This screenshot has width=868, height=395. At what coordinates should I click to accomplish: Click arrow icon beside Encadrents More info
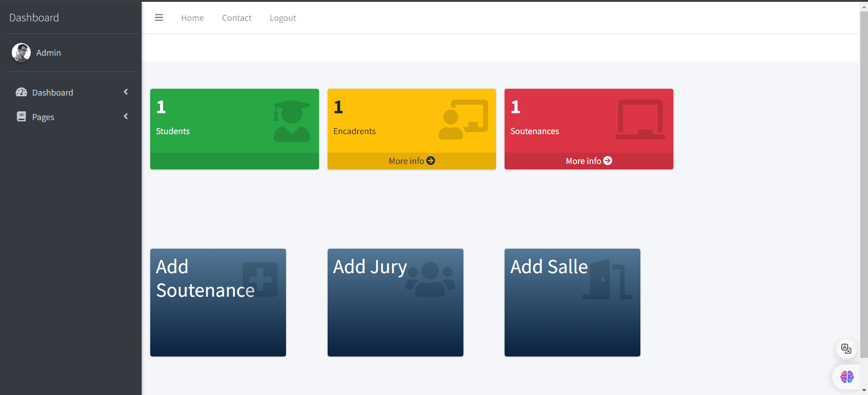431,161
